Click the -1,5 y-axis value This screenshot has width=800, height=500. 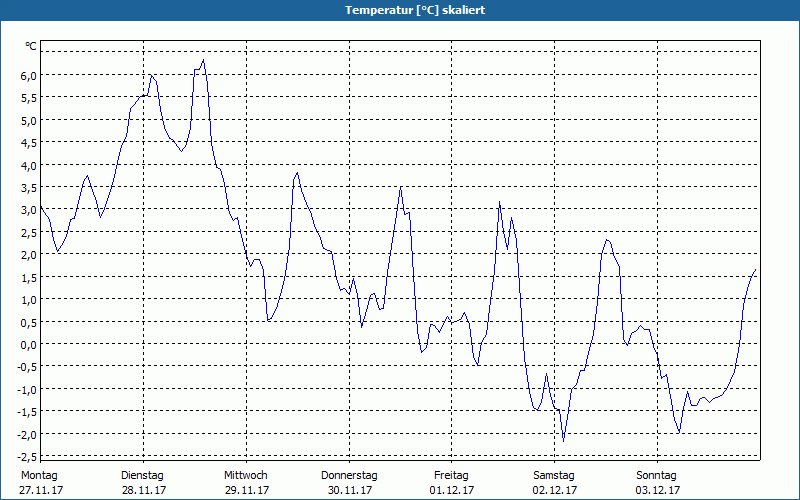[x=27, y=412]
